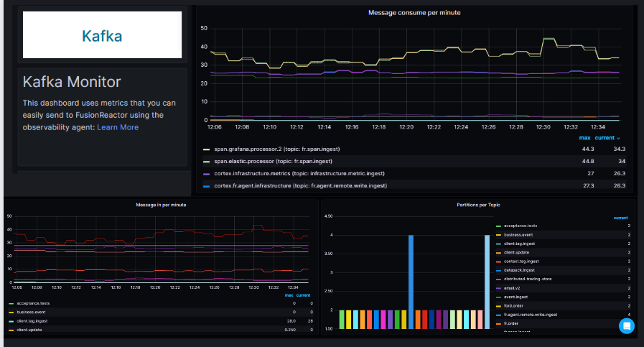644x347 pixels.
Task: Click the 28.0 max value for client.tag.ingest
Action: coord(291,321)
